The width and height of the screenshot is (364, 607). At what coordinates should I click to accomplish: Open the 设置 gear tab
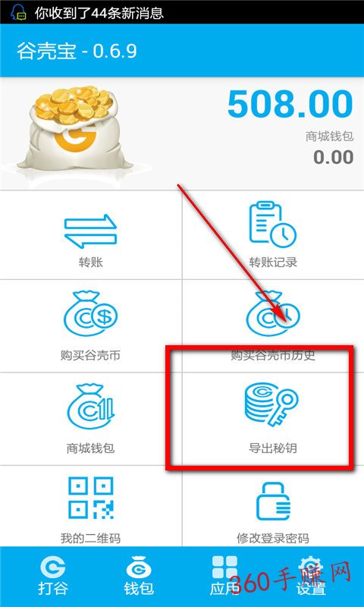tap(311, 577)
